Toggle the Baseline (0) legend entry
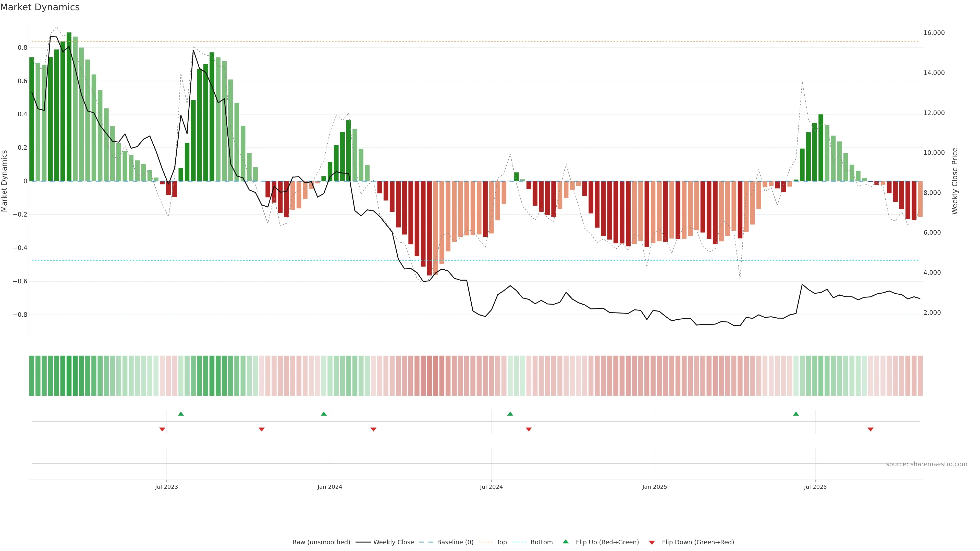 455,542
